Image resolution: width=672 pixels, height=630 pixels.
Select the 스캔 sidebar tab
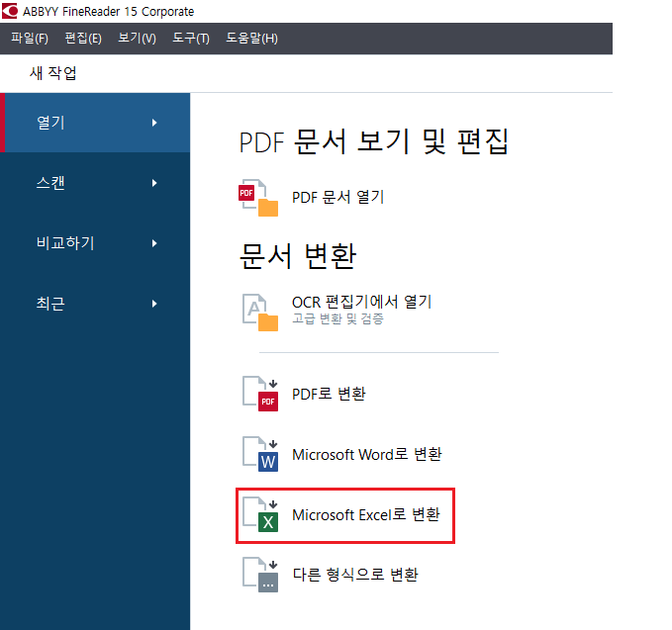[x=95, y=183]
